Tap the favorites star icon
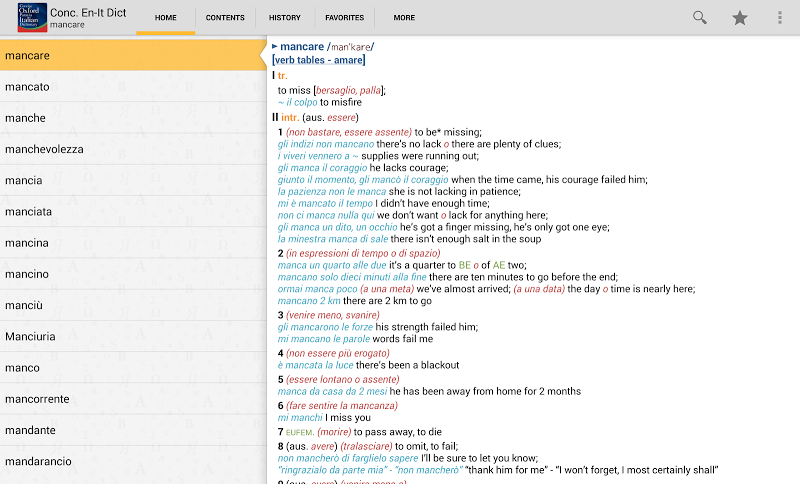 (740, 17)
